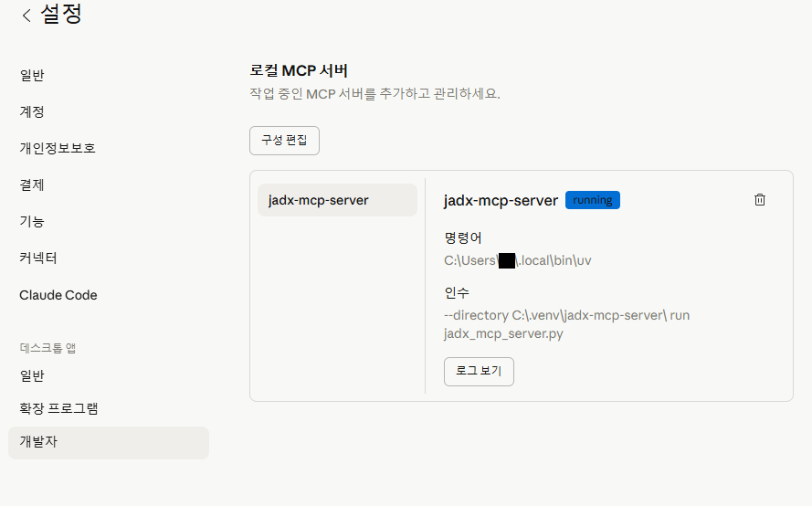Click the 로그 보기 button
The height and width of the screenshot is (506, 812).
click(x=479, y=372)
